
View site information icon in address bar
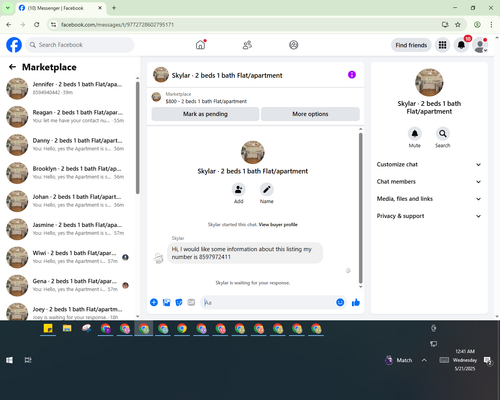(x=53, y=25)
